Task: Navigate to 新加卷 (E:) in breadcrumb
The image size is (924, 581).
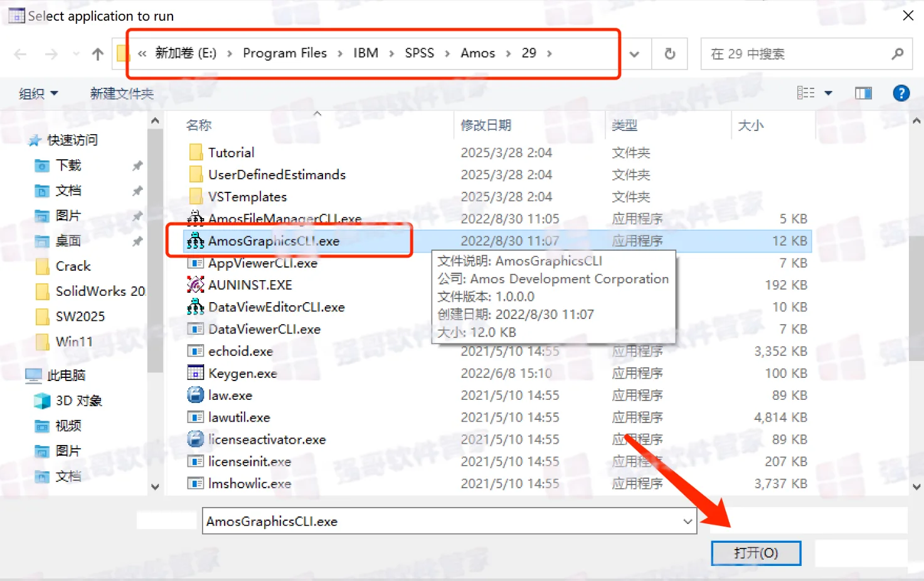Action: coord(186,53)
